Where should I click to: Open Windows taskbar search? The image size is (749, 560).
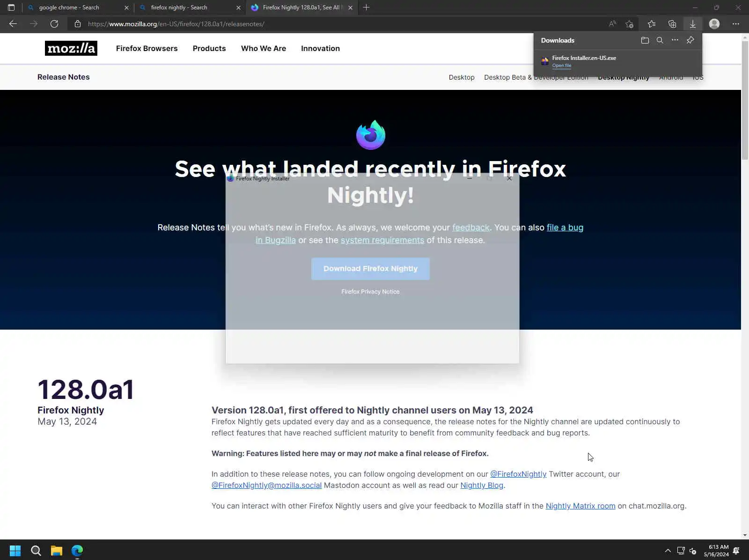pos(36,551)
